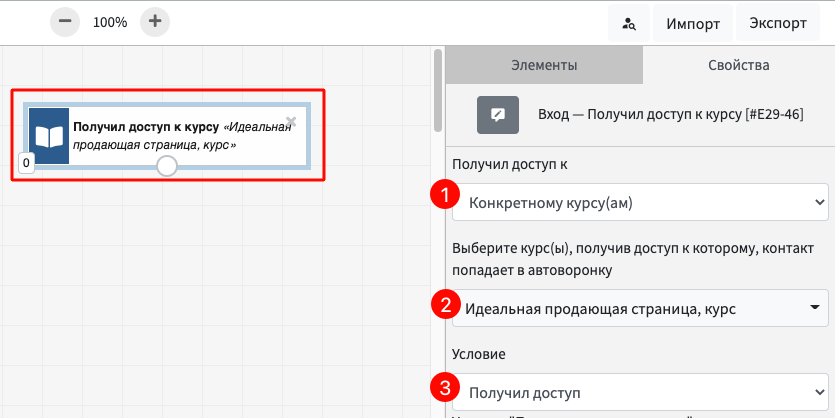Click the book icon on the course node
This screenshot has height=418, width=835.
tap(49, 136)
